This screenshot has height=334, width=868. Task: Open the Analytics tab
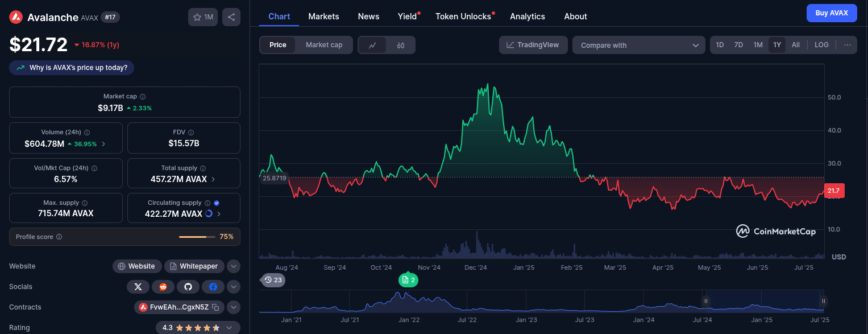(x=528, y=17)
